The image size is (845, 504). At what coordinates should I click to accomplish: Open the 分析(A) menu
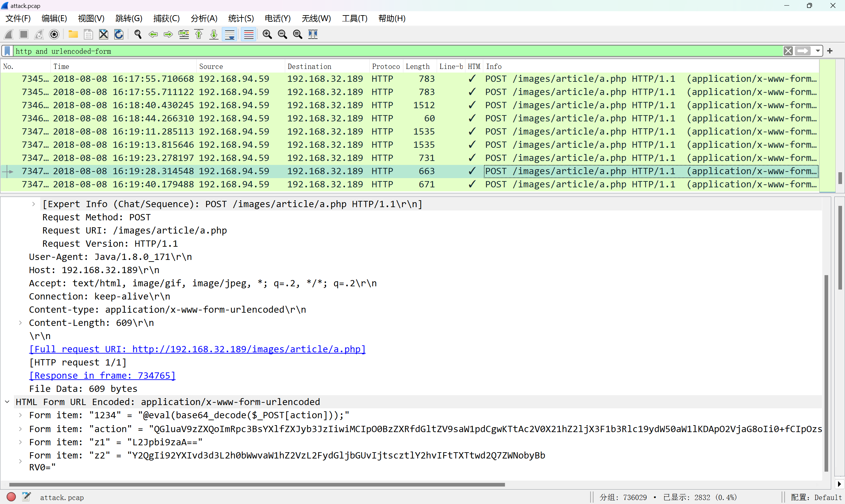pyautogui.click(x=204, y=18)
